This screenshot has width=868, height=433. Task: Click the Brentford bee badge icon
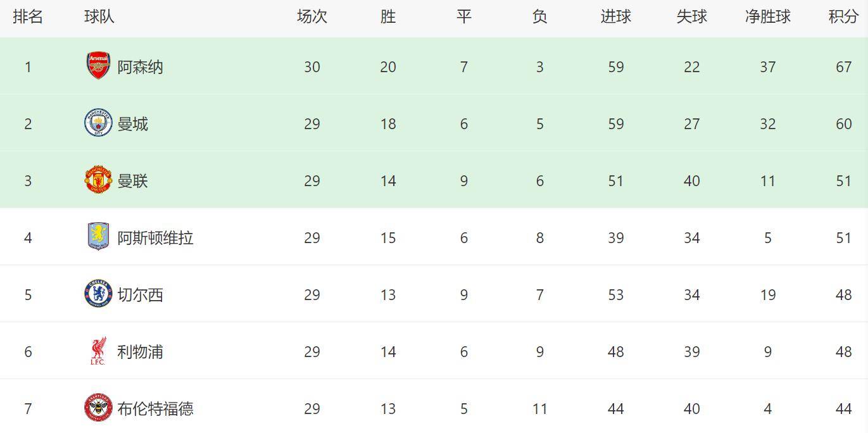tap(98, 408)
